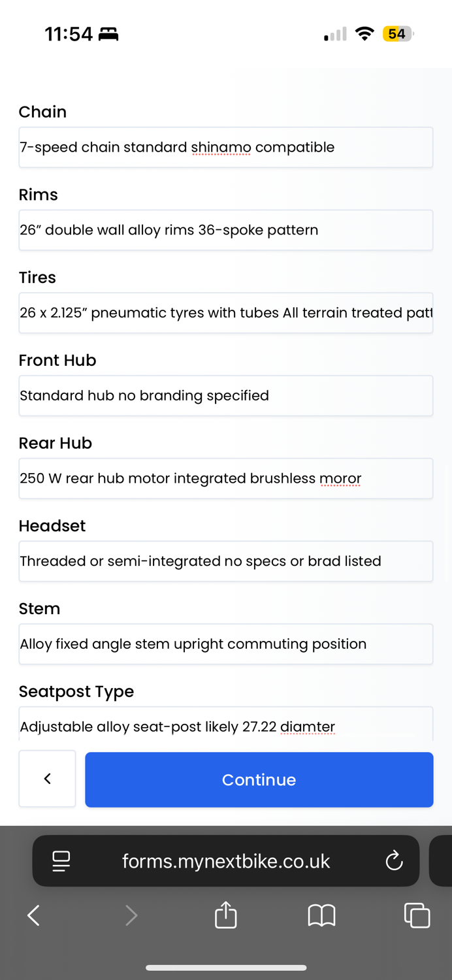Open the bookmarks book icon
Viewport: 452px width, 980px height.
[321, 915]
